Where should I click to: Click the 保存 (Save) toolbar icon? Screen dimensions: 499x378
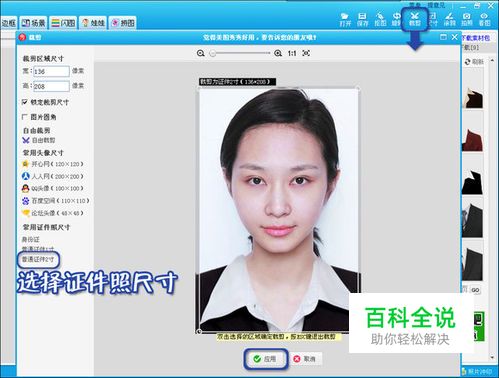362,20
